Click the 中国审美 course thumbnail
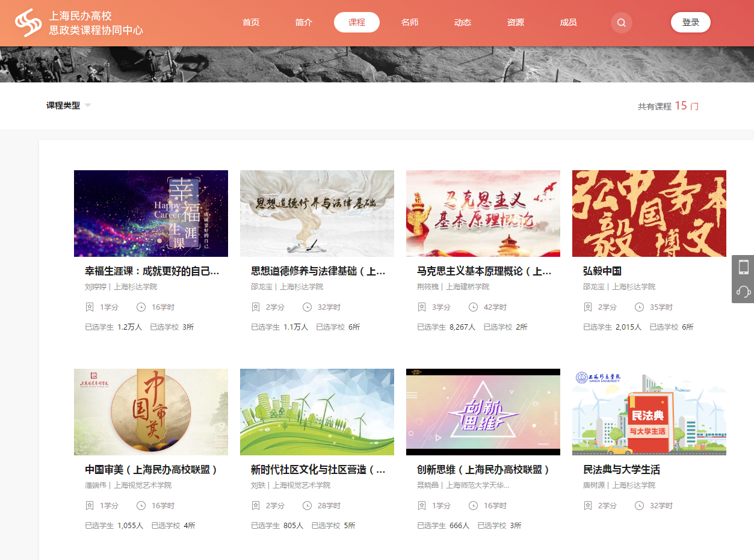This screenshot has height=560, width=754. [x=151, y=412]
